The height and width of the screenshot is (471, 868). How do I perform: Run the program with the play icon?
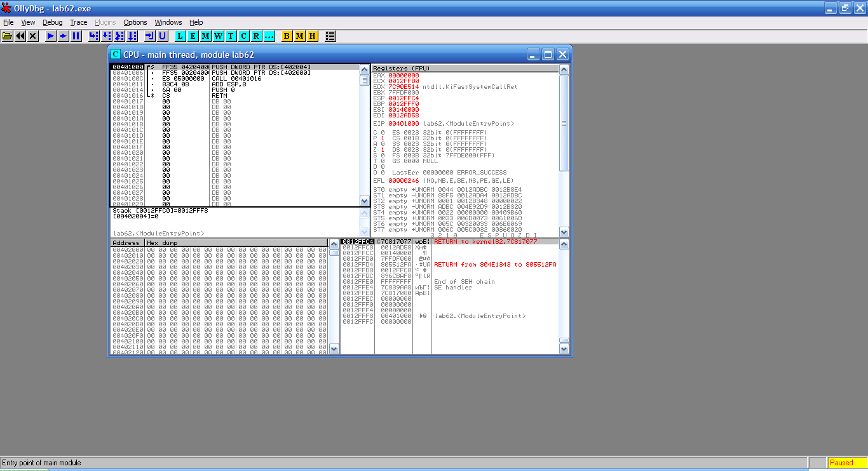[x=51, y=36]
